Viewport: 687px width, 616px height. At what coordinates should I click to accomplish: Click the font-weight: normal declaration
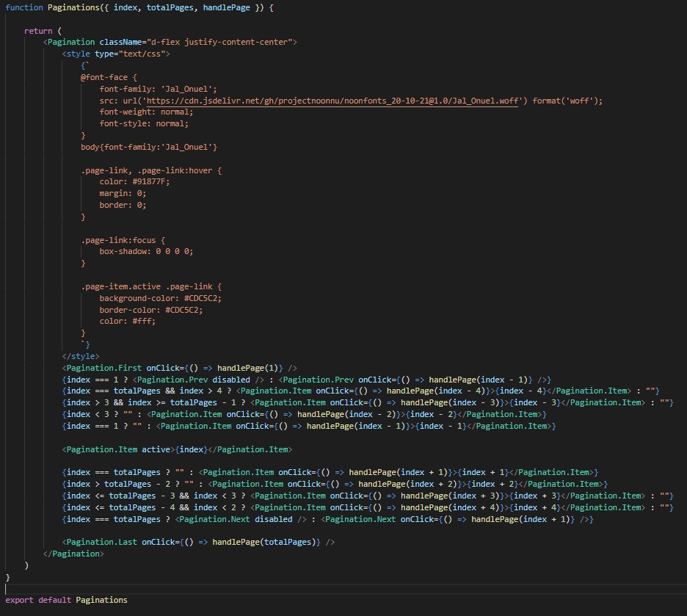point(146,112)
